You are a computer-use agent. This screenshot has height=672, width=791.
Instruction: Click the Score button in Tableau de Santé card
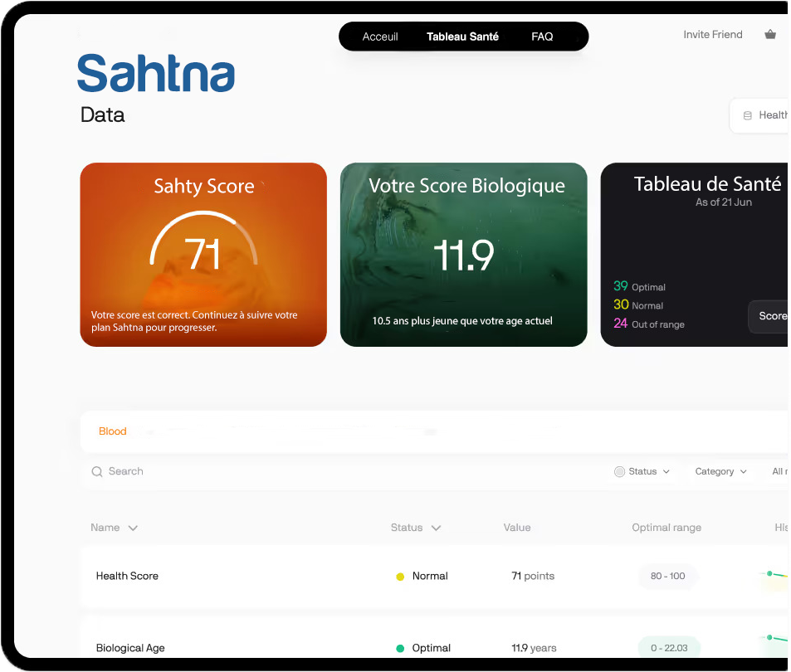(x=769, y=316)
